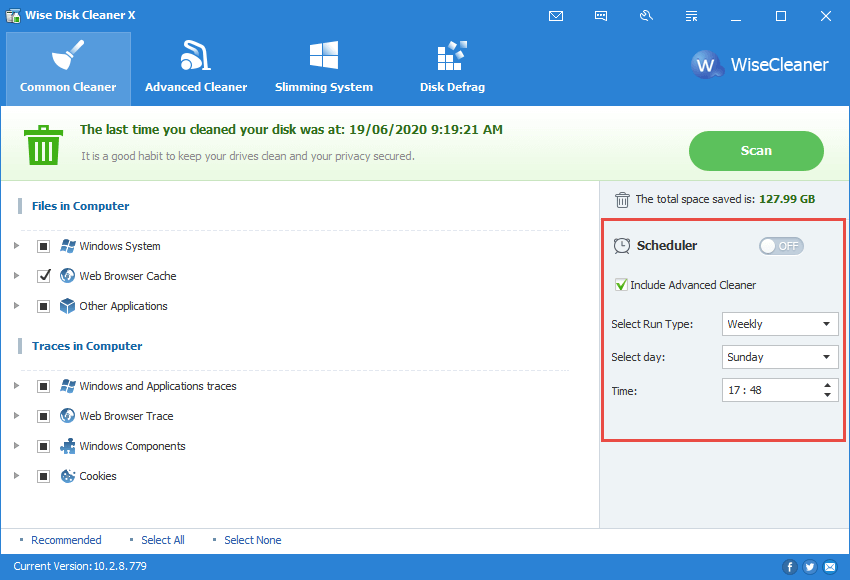This screenshot has width=850, height=580.
Task: Expand Windows and Applications traces node
Action: pos(17,386)
